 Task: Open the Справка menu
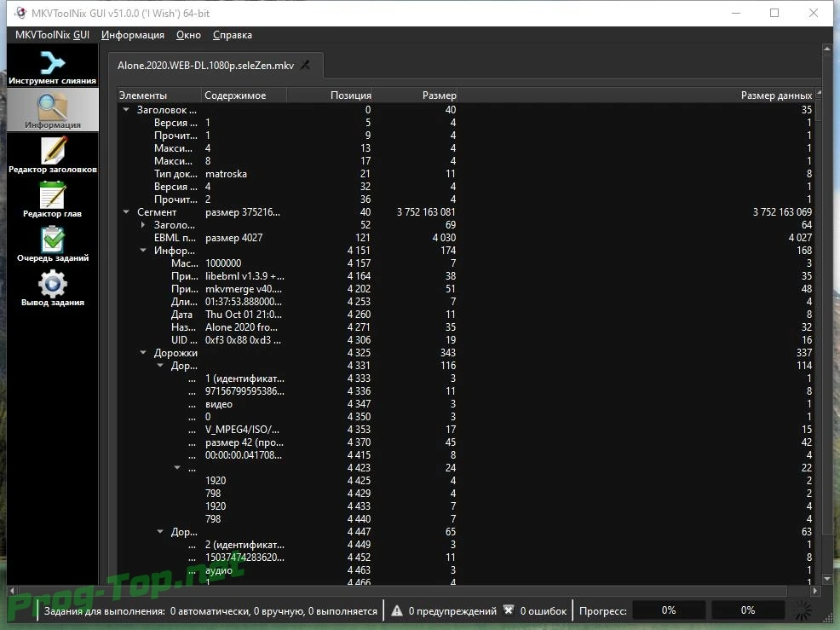(x=232, y=35)
